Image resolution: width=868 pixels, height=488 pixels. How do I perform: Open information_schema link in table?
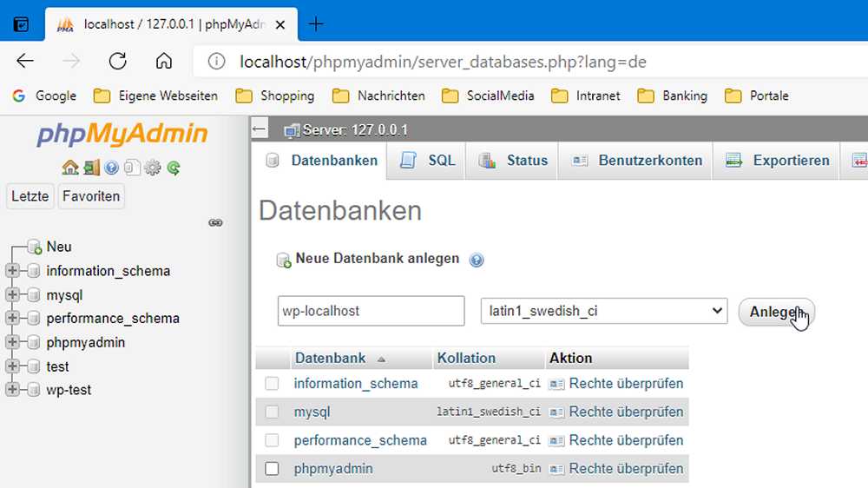click(355, 383)
